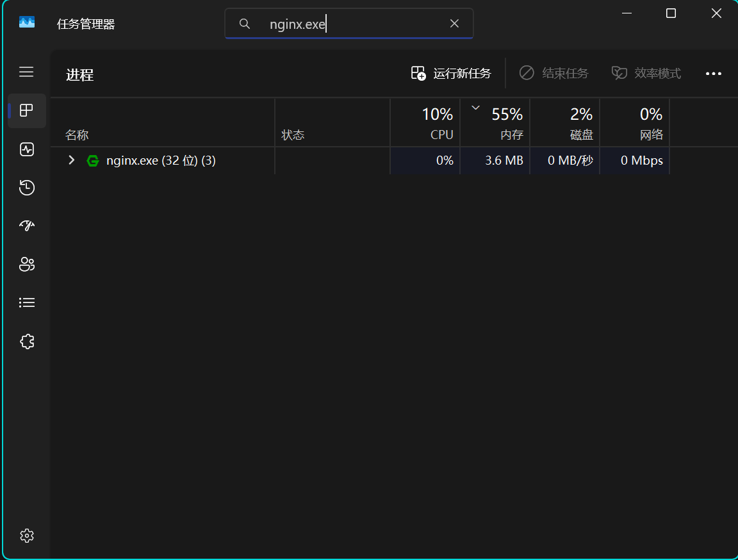Click 运行新任务 button
This screenshot has width=738, height=560.
(451, 74)
